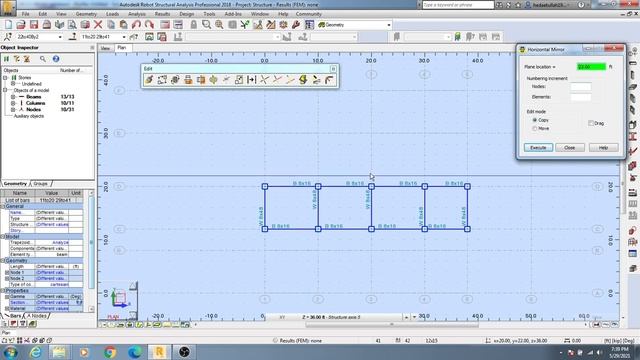Select the fillet tool at the Edit toolbar end
This screenshot has width=640, height=360.
pyautogui.click(x=329, y=80)
